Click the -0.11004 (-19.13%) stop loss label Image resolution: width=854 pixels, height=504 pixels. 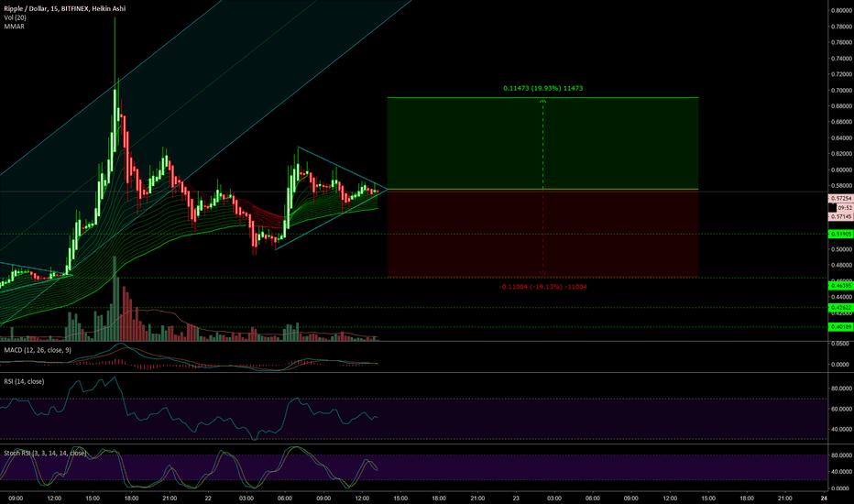[543, 287]
